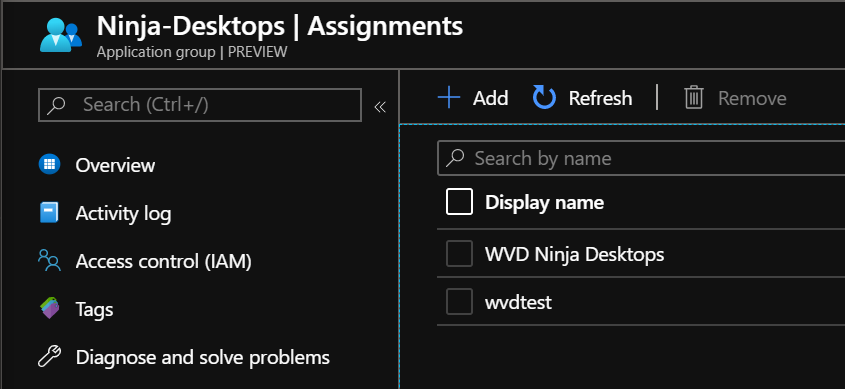Open the Overview menu item
Image resolution: width=845 pixels, height=389 pixels.
pos(115,164)
